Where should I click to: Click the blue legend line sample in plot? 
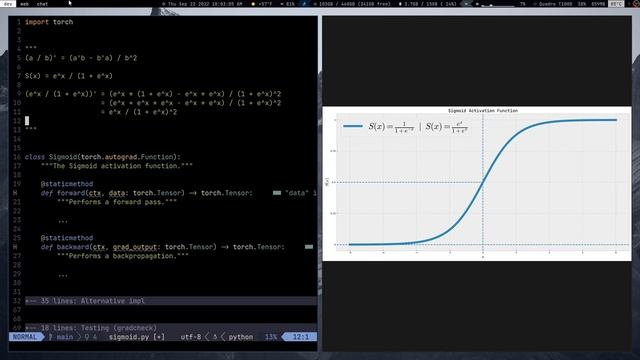click(x=353, y=127)
